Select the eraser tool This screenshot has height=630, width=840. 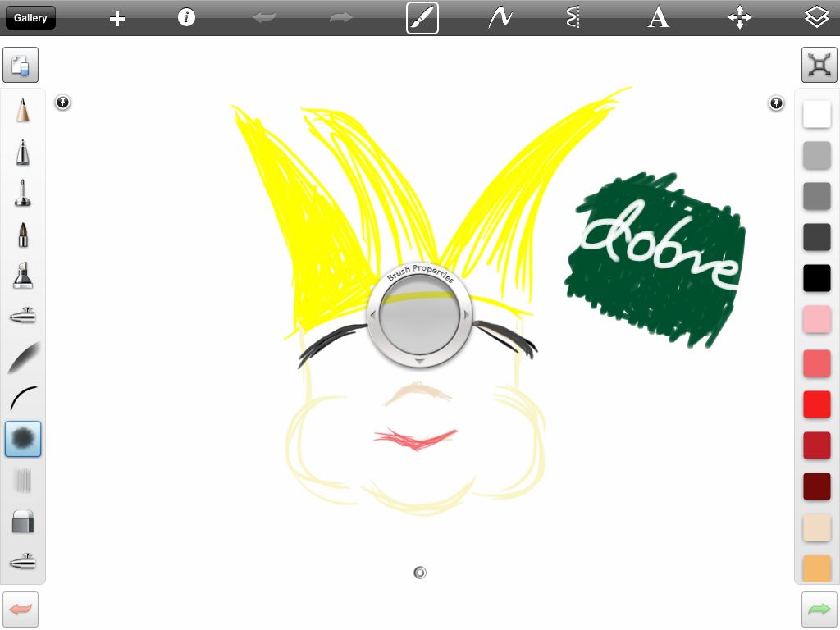click(x=23, y=521)
